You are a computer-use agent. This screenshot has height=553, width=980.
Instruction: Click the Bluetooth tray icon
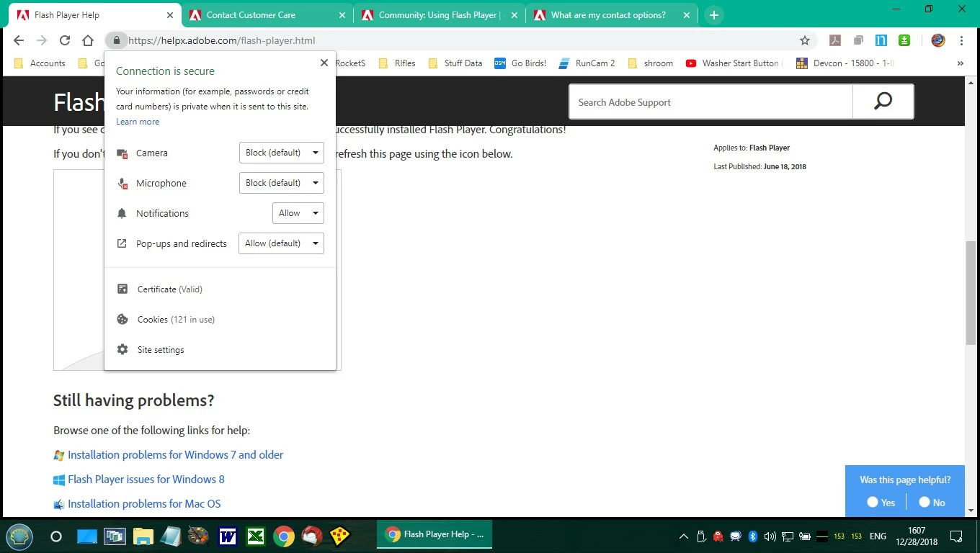click(x=753, y=536)
